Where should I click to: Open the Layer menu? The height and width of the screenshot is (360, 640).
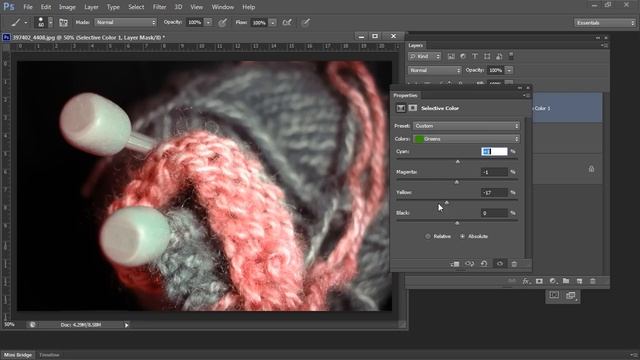click(91, 7)
